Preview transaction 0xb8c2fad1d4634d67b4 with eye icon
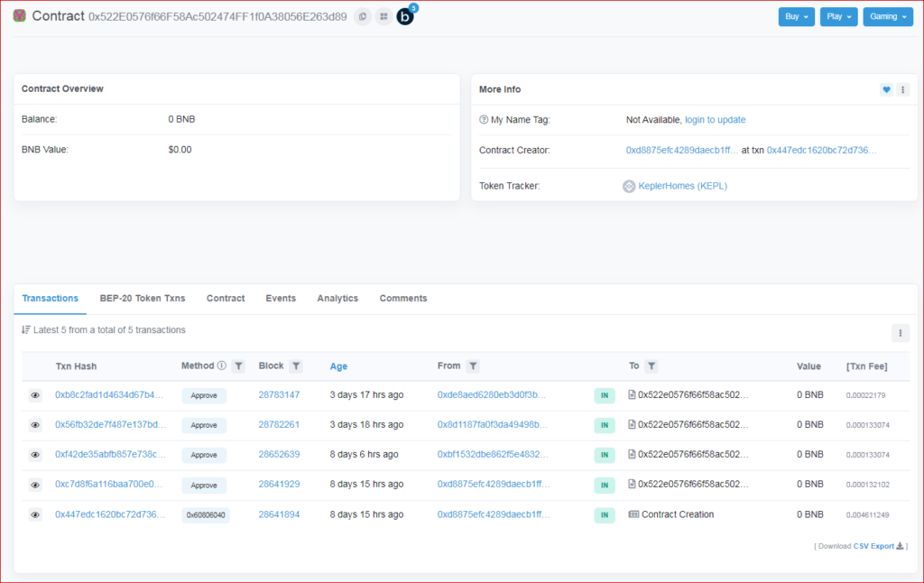 point(35,395)
